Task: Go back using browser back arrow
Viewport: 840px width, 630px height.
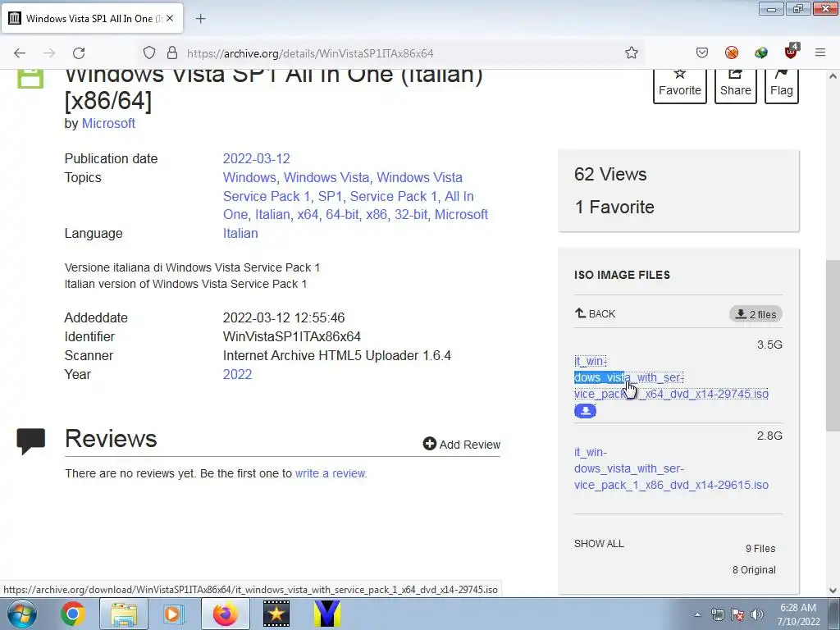Action: point(20,53)
